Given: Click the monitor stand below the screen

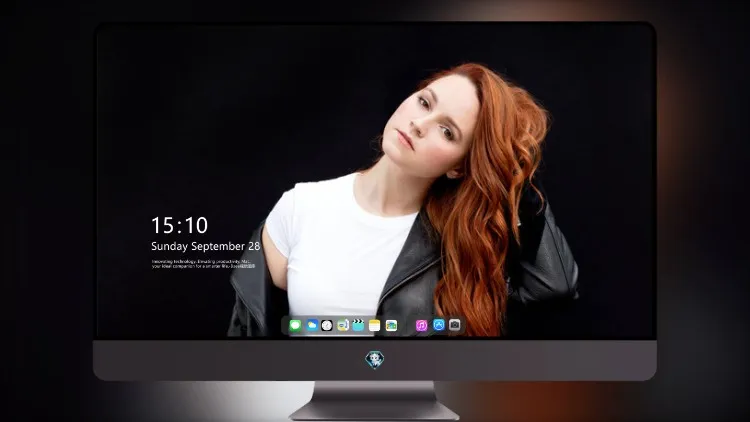Looking at the screenshot, I should [375, 400].
